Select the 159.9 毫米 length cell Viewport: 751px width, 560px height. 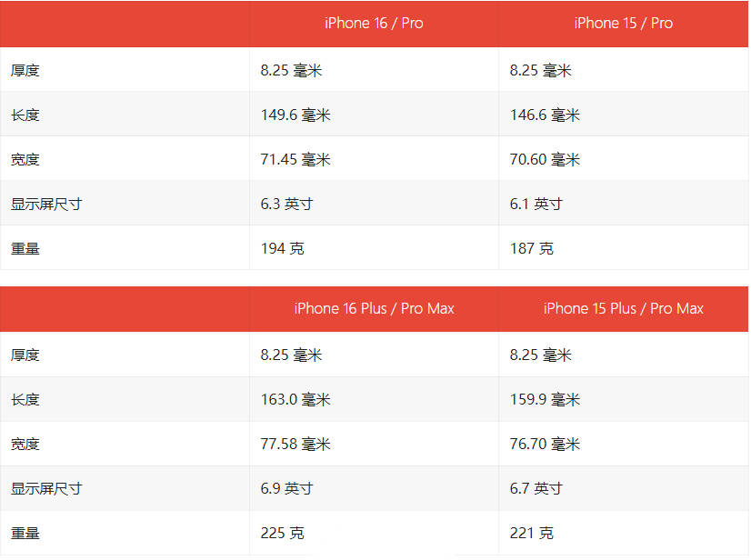pyautogui.click(x=544, y=400)
